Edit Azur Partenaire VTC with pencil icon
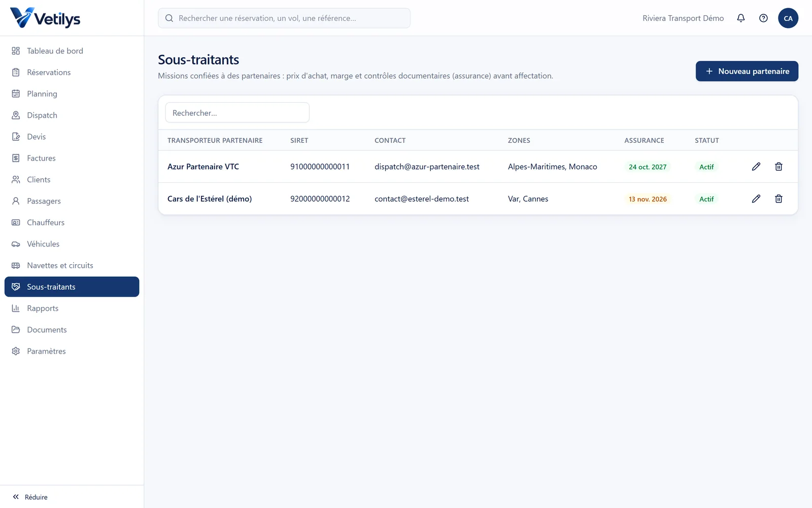The image size is (812, 508). pyautogui.click(x=756, y=167)
